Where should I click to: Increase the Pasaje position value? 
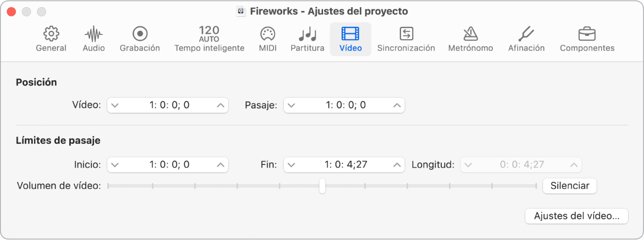(x=396, y=105)
